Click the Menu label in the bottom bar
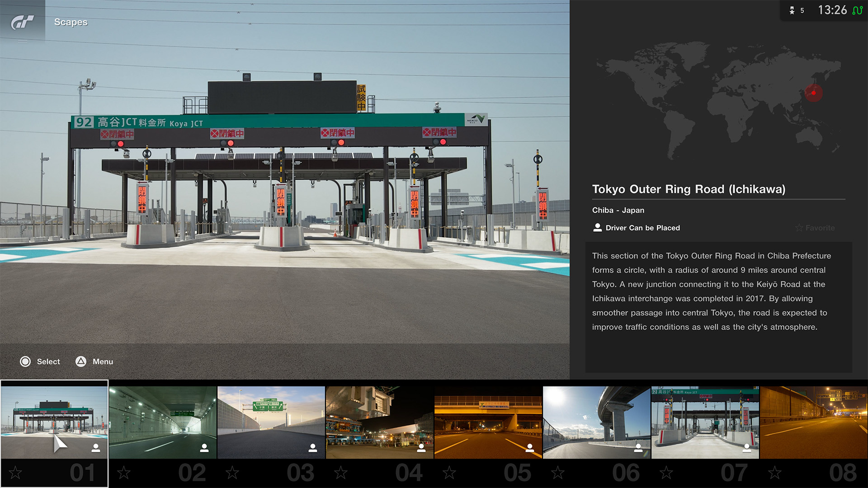The image size is (868, 488). 103,361
